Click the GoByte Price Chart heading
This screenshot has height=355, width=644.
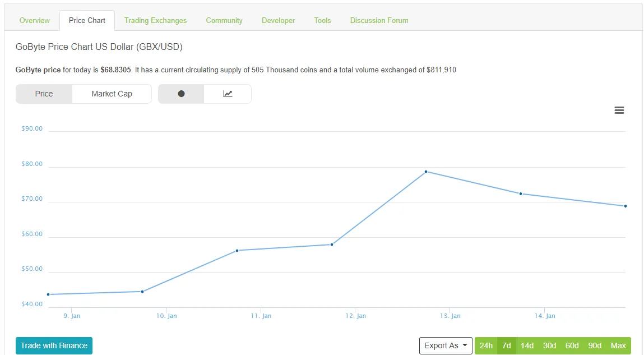pos(99,47)
